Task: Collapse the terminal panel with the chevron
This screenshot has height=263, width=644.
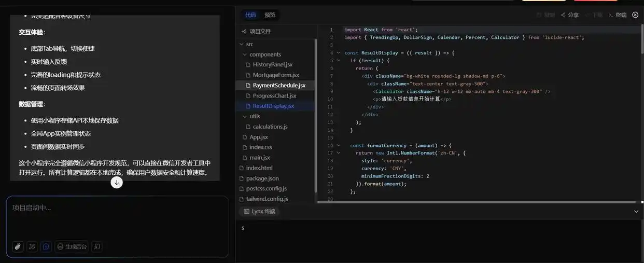Action: click(636, 211)
